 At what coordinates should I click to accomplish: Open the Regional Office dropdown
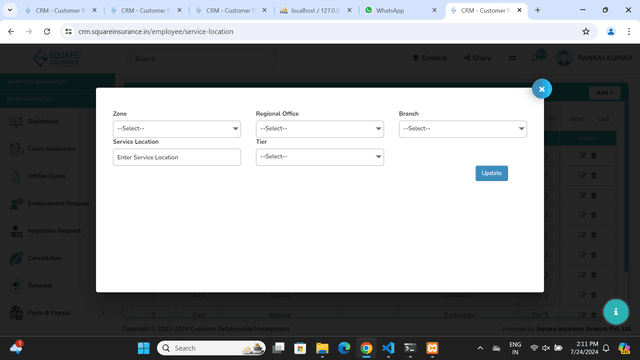(x=320, y=129)
